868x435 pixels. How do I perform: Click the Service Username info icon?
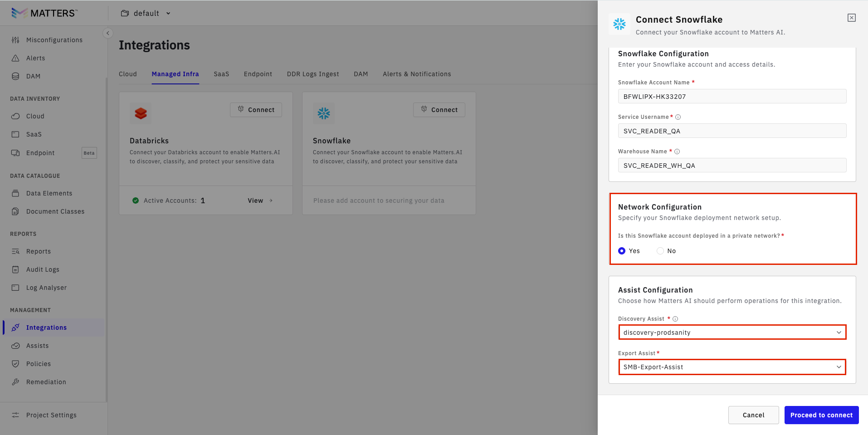(x=678, y=117)
